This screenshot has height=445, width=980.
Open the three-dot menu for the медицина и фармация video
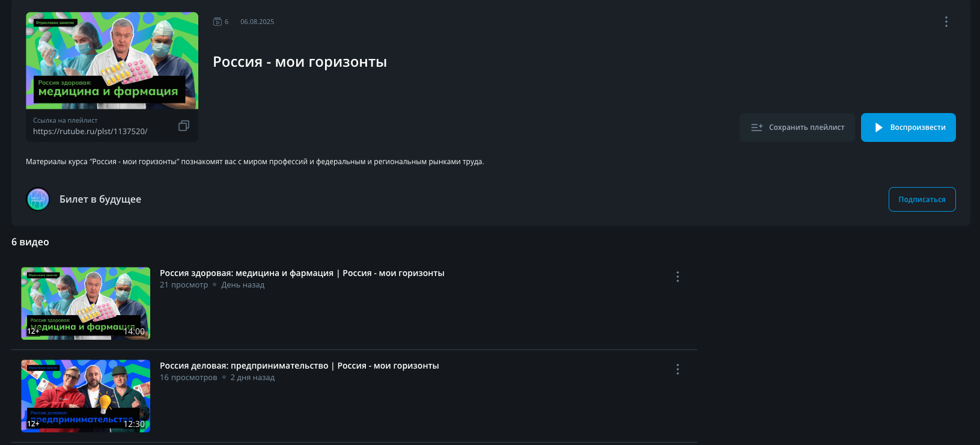tap(677, 277)
